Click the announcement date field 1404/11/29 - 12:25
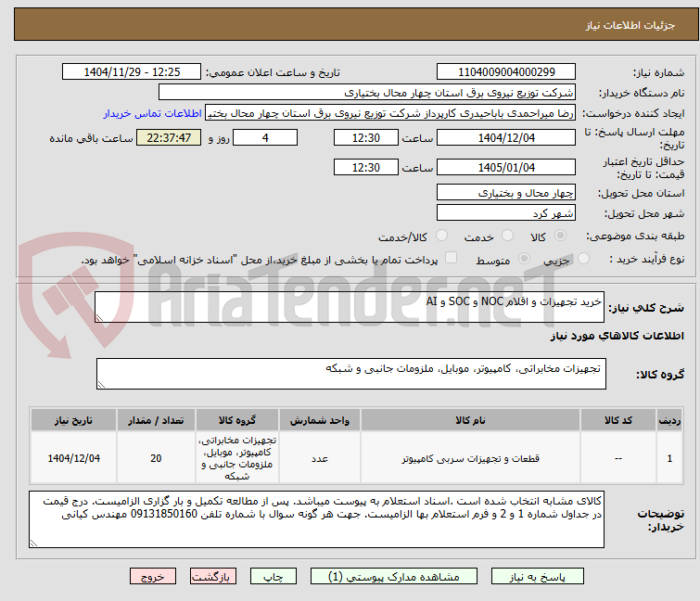The width and height of the screenshot is (700, 601). pos(132,72)
